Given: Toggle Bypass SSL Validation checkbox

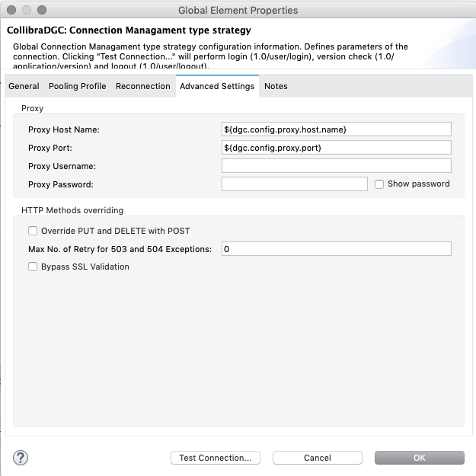Looking at the screenshot, I should (x=33, y=267).
